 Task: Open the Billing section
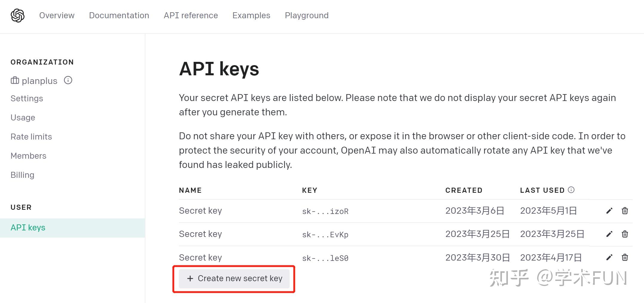(x=22, y=175)
